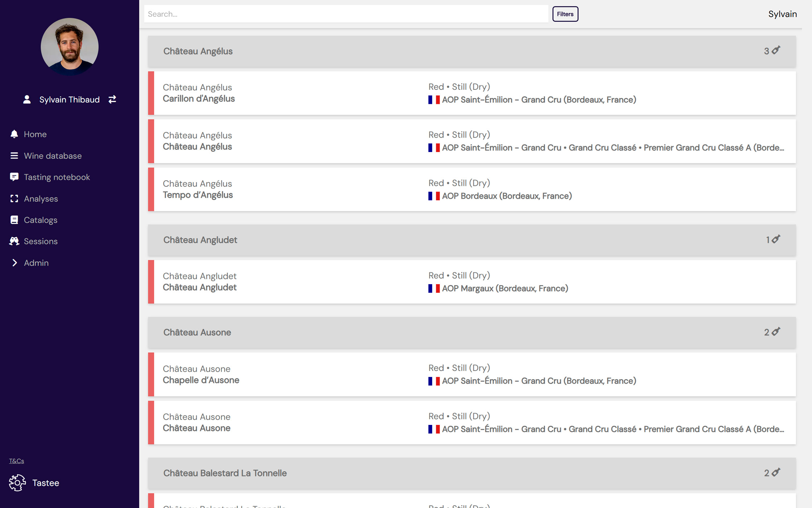The width and height of the screenshot is (812, 508).
Task: Click the Sylvain Thibaud user name
Action: pyautogui.click(x=69, y=99)
